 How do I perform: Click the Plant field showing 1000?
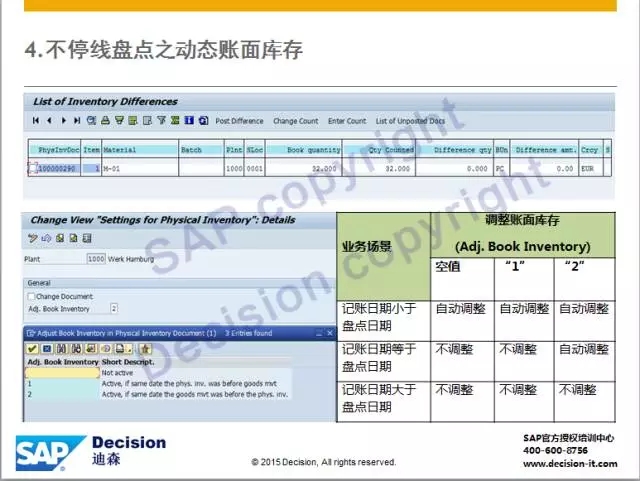[96, 259]
